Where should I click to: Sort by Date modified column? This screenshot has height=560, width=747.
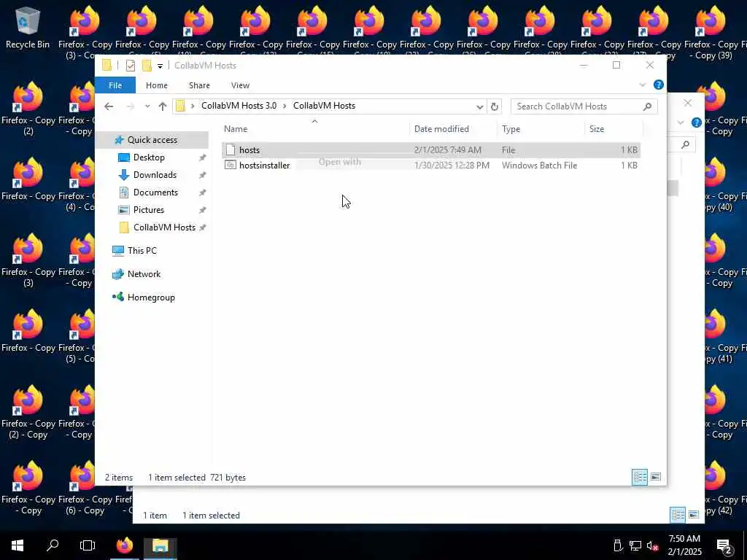tap(441, 129)
